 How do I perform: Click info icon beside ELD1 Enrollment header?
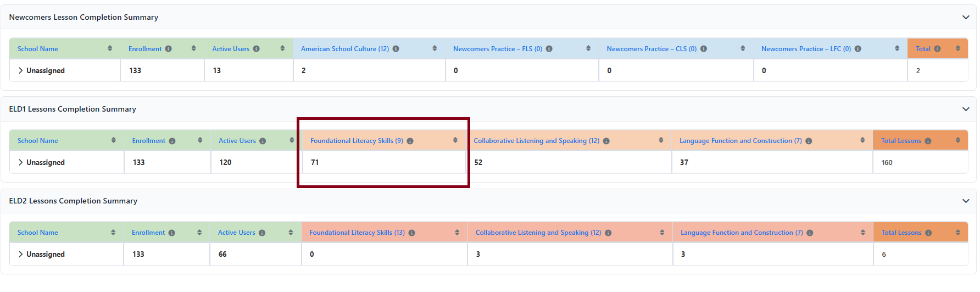tap(172, 141)
